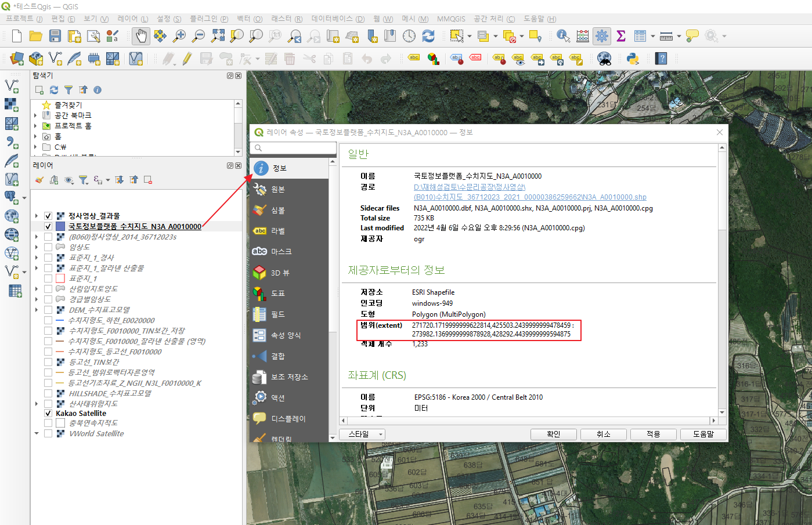Click the Zoom Out magnifier tool

[x=199, y=36]
